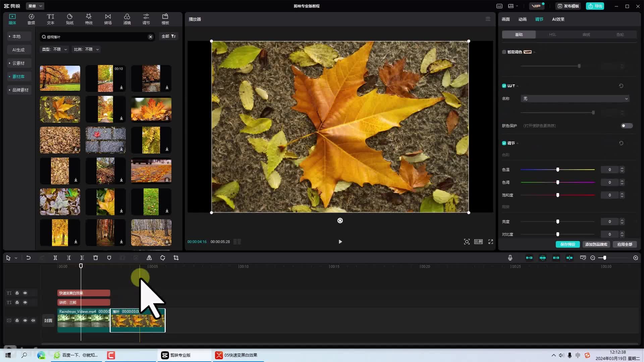This screenshot has height=362, width=644.
Task: Click the player fullscreen icon
Action: 491,242
